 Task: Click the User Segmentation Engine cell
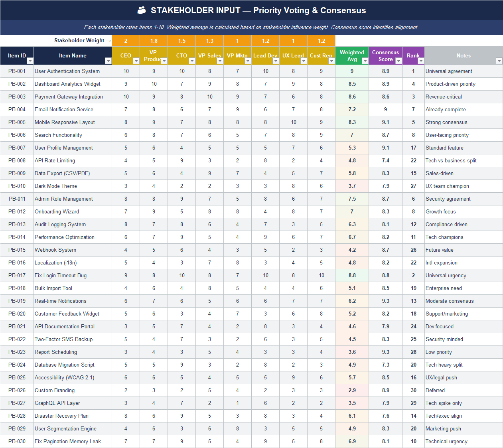point(73,428)
